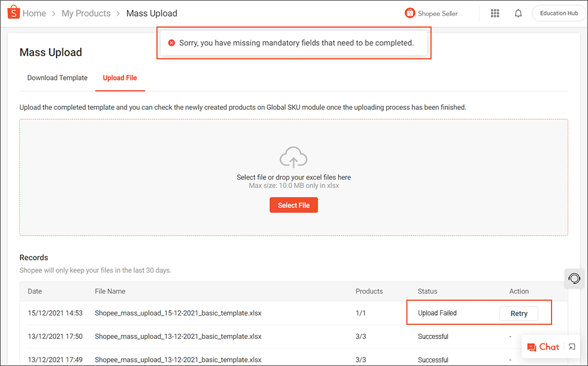Open notifications via the bell icon
588x366 pixels.
tap(518, 13)
